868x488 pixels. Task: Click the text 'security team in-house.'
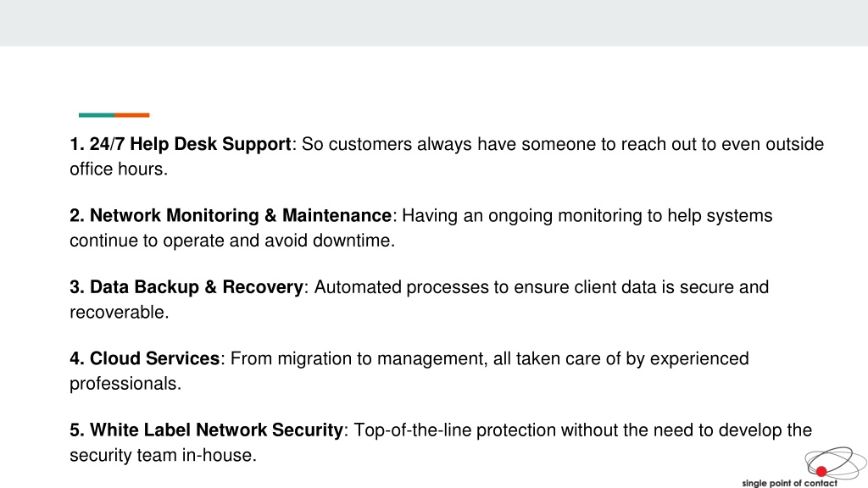point(163,455)
